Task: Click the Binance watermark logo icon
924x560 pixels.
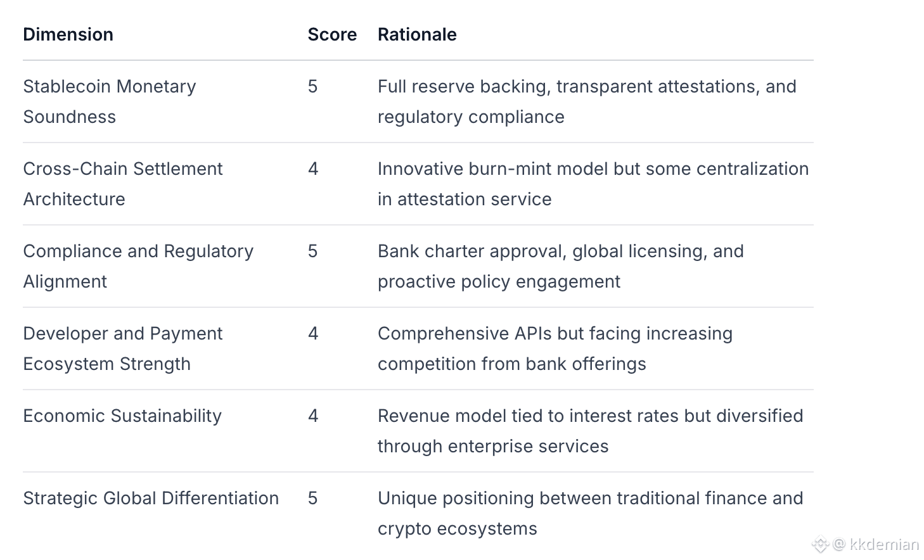Action: (x=821, y=544)
